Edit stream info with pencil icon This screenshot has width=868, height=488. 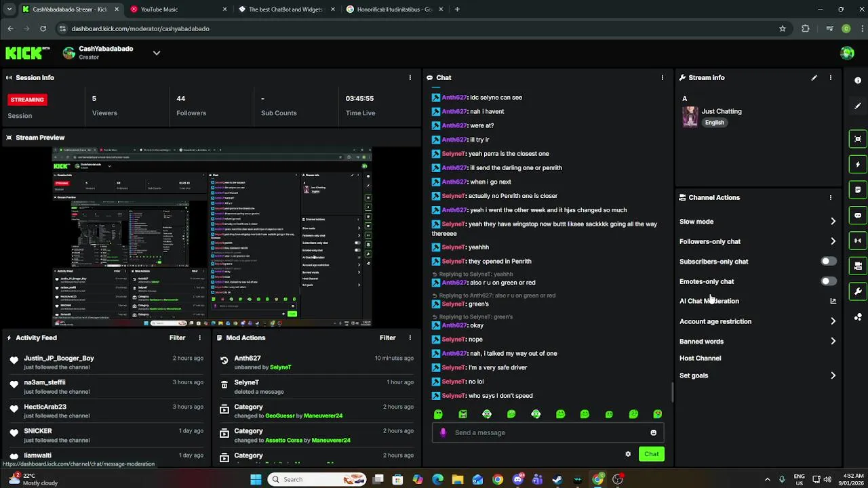point(814,78)
